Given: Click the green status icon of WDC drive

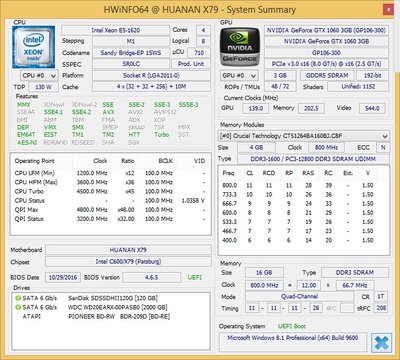Looking at the screenshot, I should [x=18, y=307].
